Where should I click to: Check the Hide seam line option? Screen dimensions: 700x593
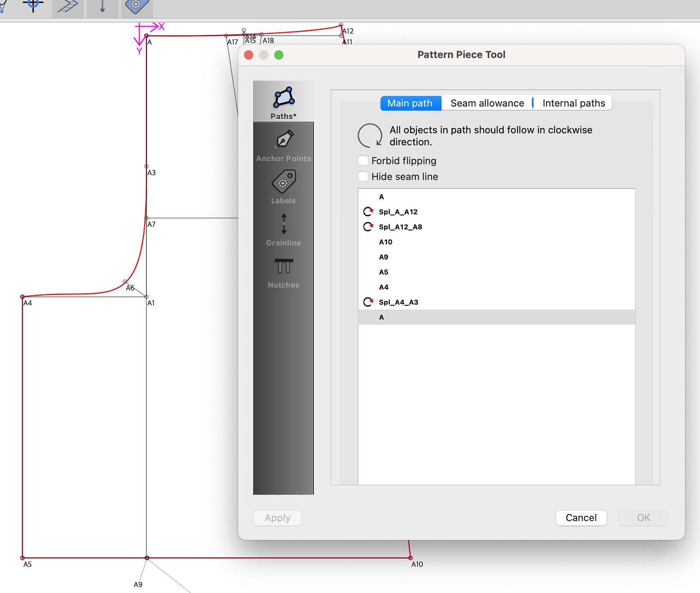363,176
